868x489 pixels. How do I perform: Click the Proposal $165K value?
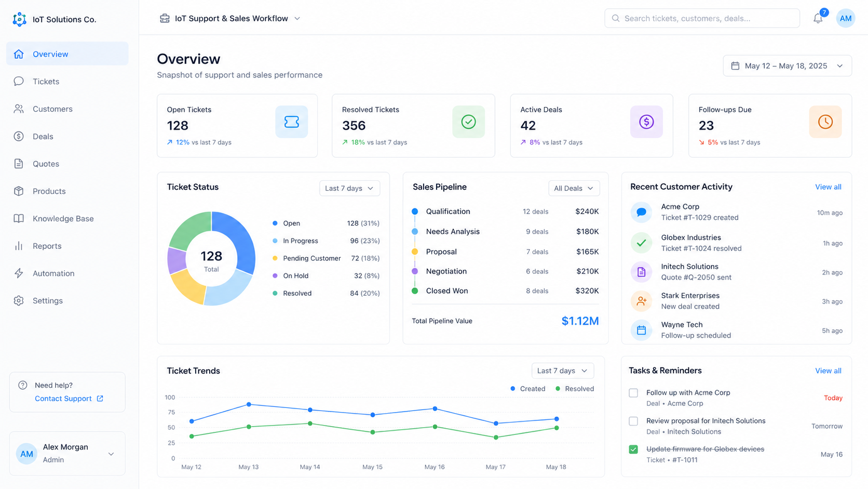click(x=587, y=252)
